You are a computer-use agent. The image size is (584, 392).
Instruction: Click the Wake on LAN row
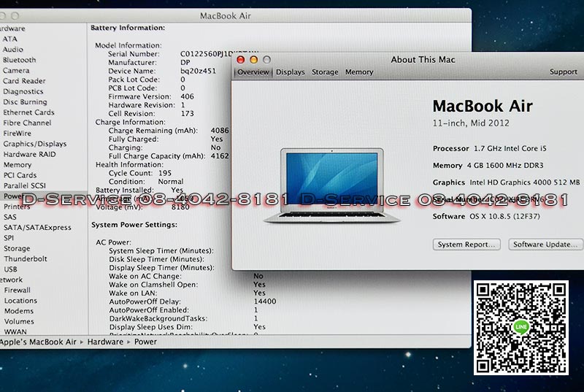[x=188, y=293]
